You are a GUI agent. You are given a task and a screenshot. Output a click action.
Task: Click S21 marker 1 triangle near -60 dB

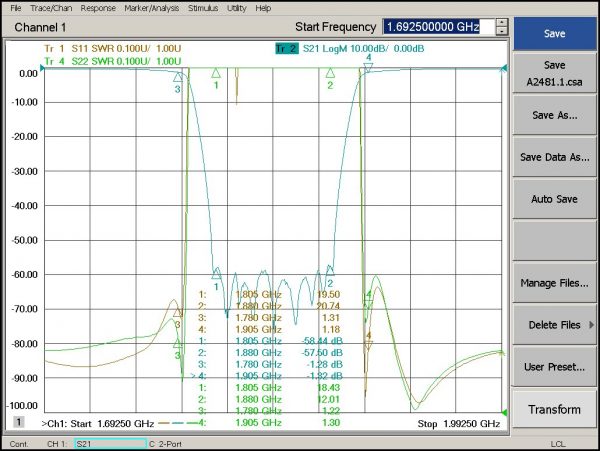tap(216, 273)
